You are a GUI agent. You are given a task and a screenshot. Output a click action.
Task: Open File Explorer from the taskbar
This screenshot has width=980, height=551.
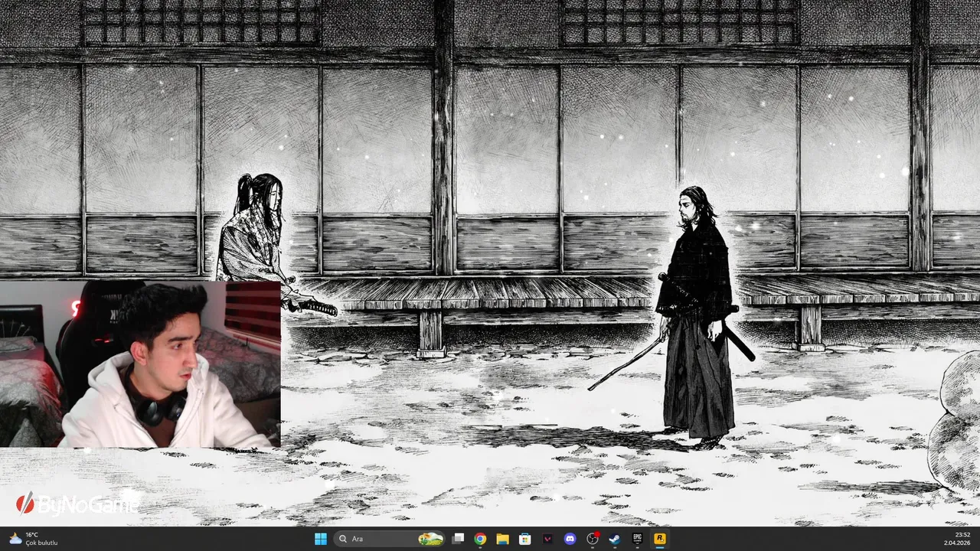[502, 539]
